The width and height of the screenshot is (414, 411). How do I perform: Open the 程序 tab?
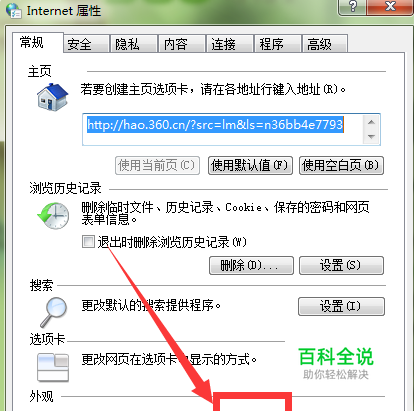278,44
